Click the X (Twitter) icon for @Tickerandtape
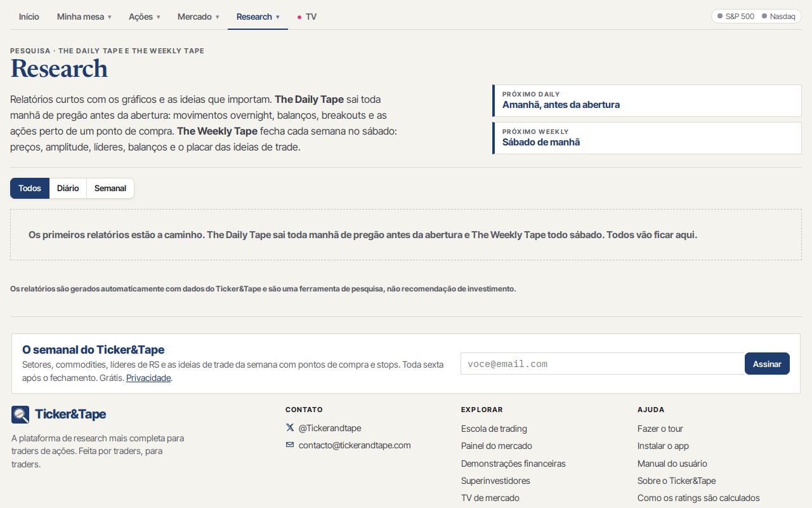Image resolution: width=812 pixels, height=508 pixels. tap(290, 428)
